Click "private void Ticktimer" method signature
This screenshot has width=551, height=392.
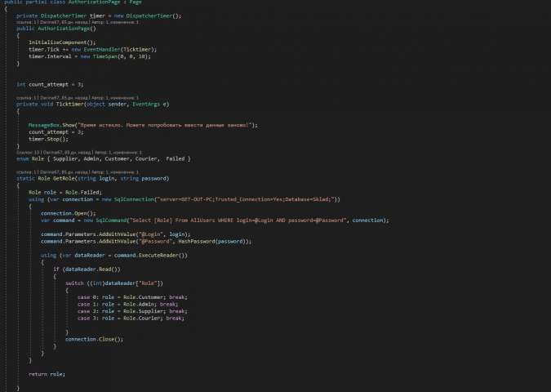coord(50,105)
